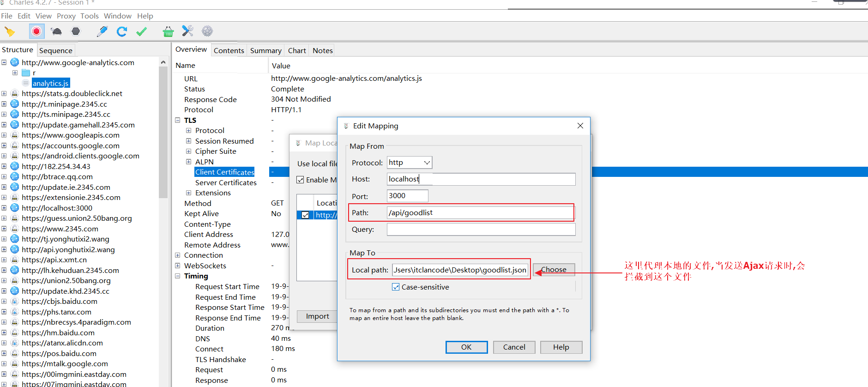Expand the Connection section
Screen dimensions: 868x387
click(178, 255)
